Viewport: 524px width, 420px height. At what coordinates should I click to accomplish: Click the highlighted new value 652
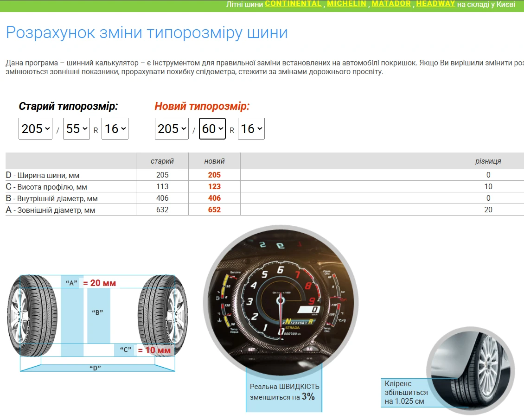[214, 210]
